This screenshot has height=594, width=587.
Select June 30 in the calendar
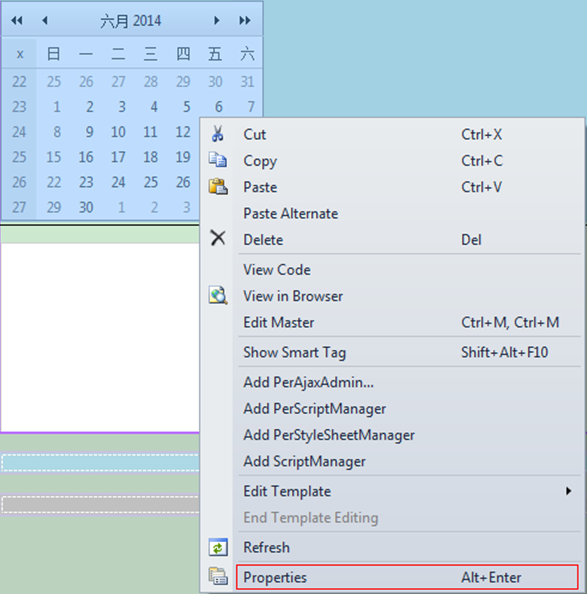pos(86,207)
